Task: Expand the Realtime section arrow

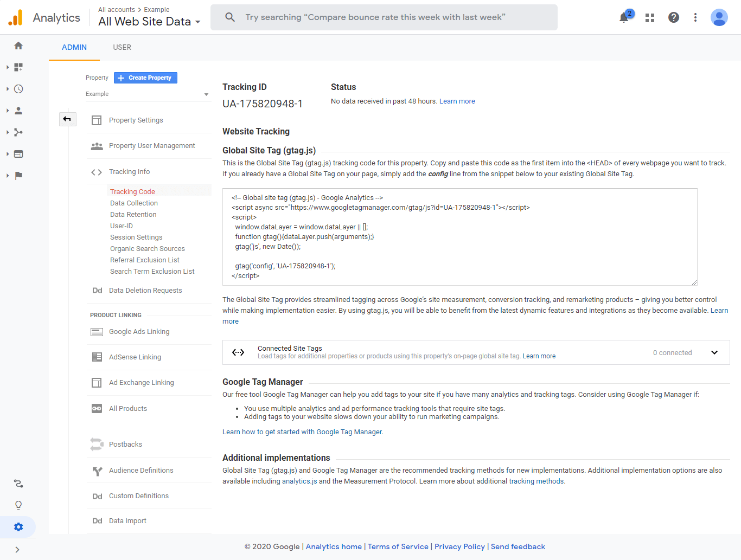Action: tap(8, 89)
